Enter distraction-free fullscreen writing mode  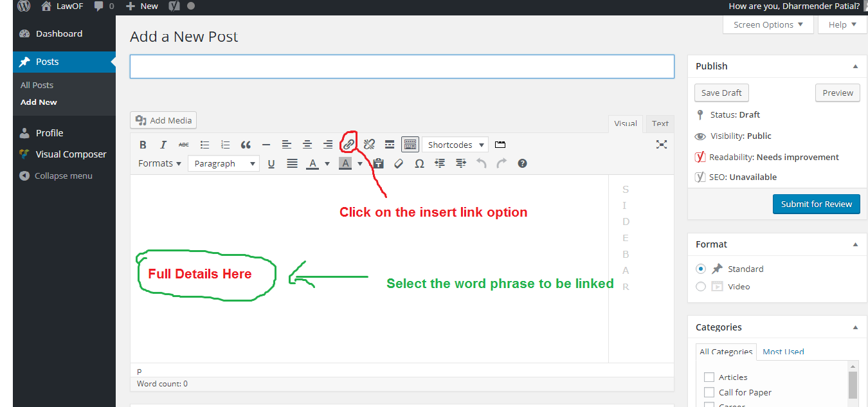click(661, 145)
